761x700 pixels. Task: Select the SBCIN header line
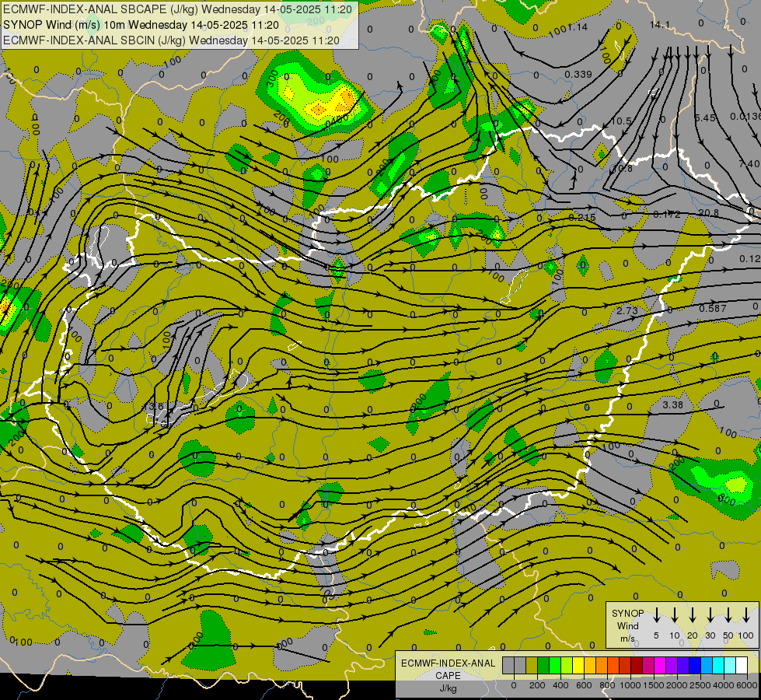(x=171, y=40)
